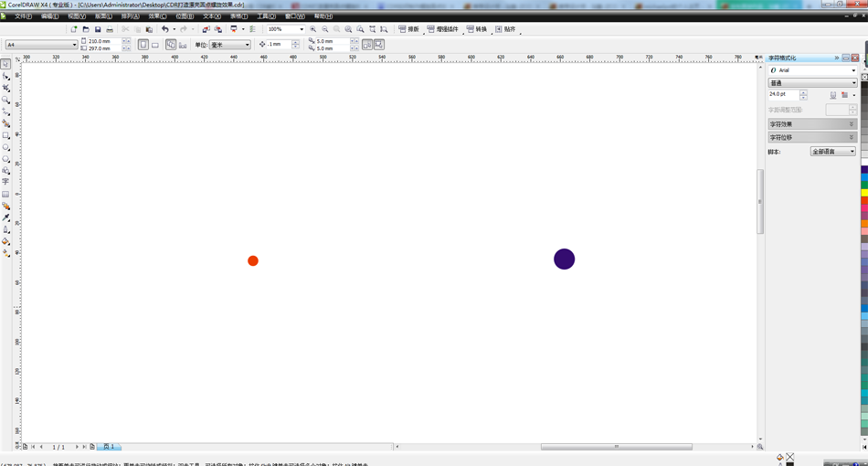This screenshot has height=466, width=868.
Task: Toggle landscape page orientation
Action: 155,45
